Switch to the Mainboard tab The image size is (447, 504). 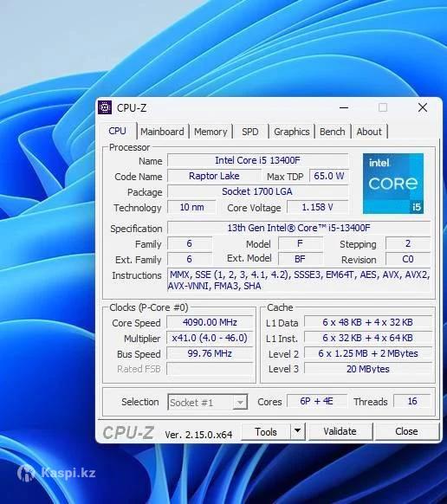pos(162,132)
